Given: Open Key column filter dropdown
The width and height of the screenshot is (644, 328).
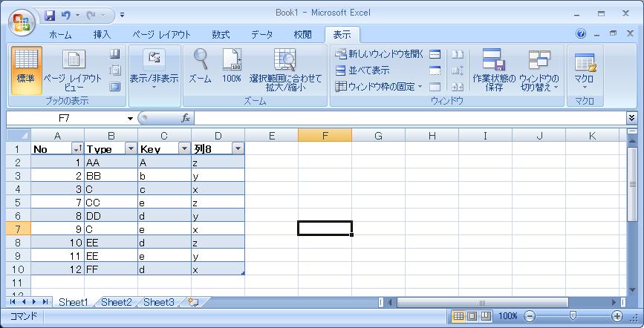Looking at the screenshot, I should [184, 148].
